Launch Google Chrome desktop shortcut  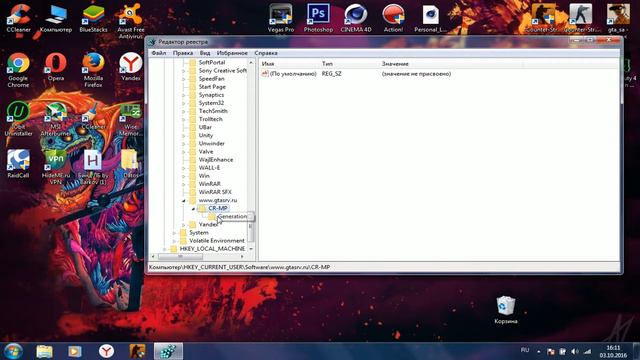point(18,69)
